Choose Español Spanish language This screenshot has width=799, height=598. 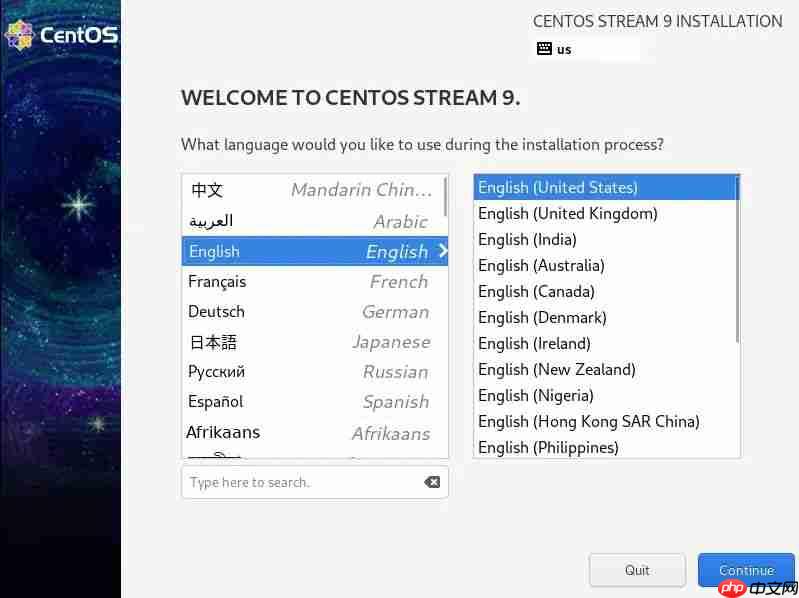(x=313, y=402)
